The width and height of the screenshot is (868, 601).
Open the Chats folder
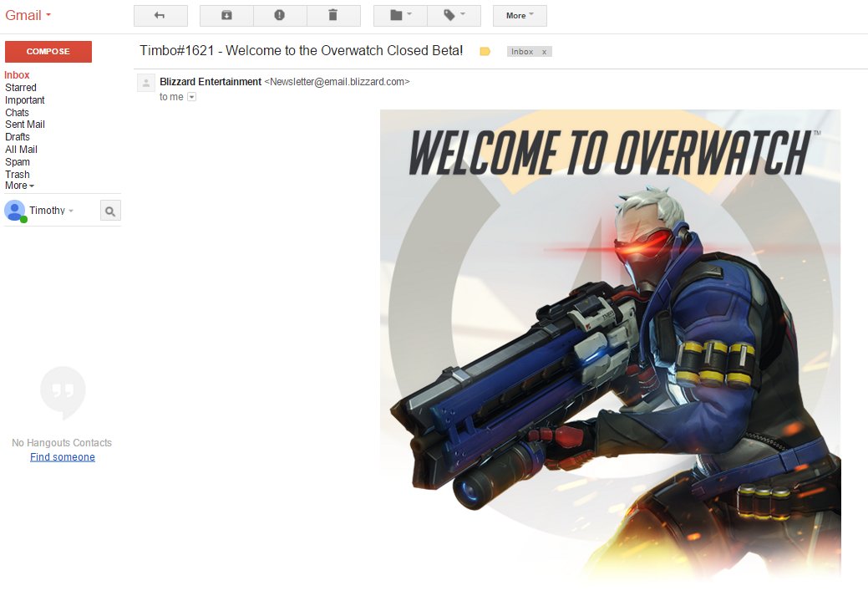18,113
